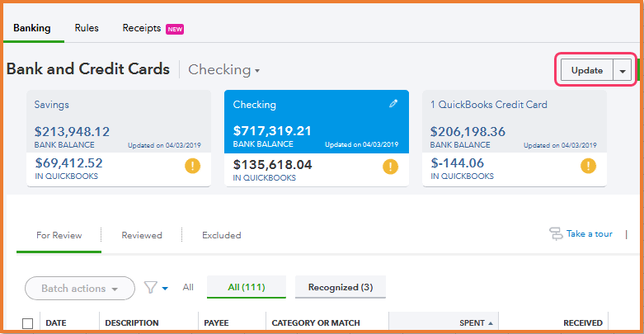644x334 pixels.
Task: Click the warning icon on QuickBooks Credit Card
Action: coord(588,166)
